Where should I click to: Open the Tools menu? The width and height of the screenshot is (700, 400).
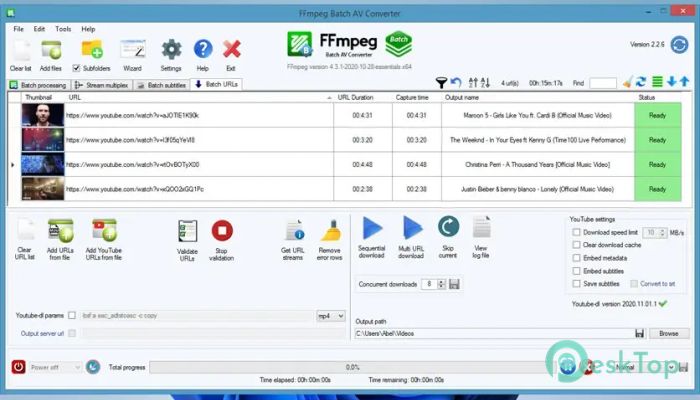(x=63, y=29)
